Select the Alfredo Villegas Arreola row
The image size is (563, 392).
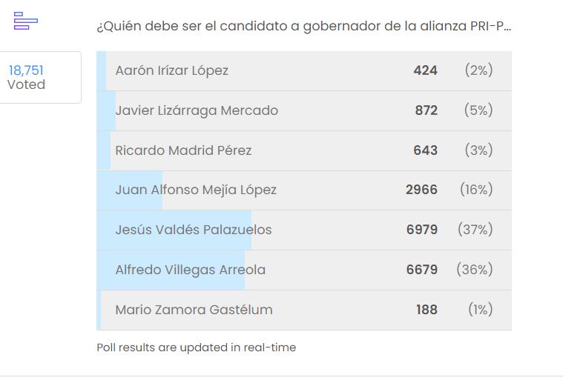[x=304, y=270]
